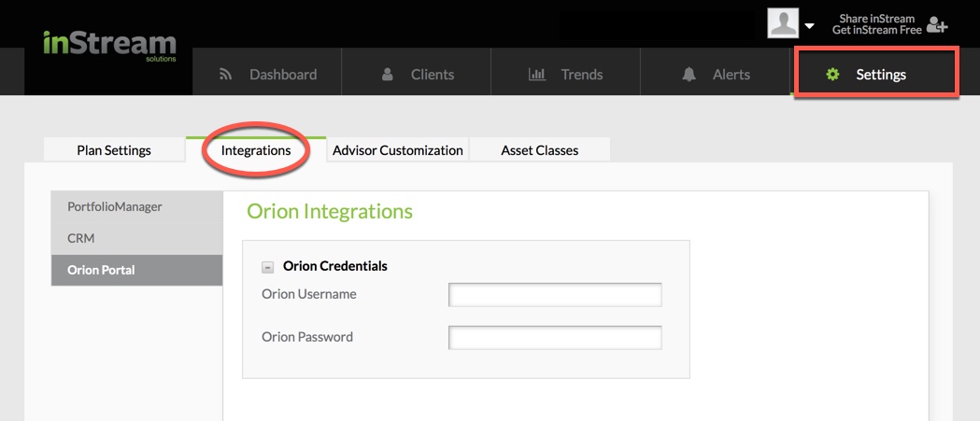Click Share inStream Get inStream Free link
This screenshot has height=421, width=980.
pos(877,23)
